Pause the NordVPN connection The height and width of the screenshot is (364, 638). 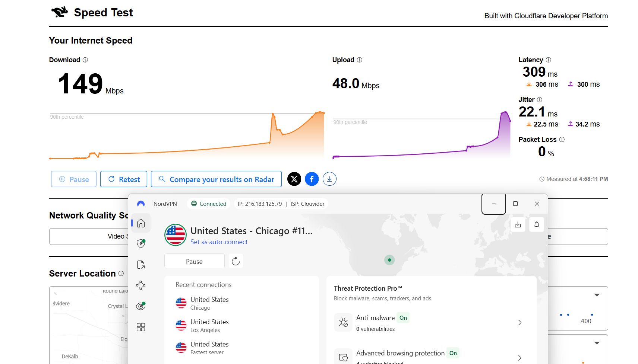point(195,261)
